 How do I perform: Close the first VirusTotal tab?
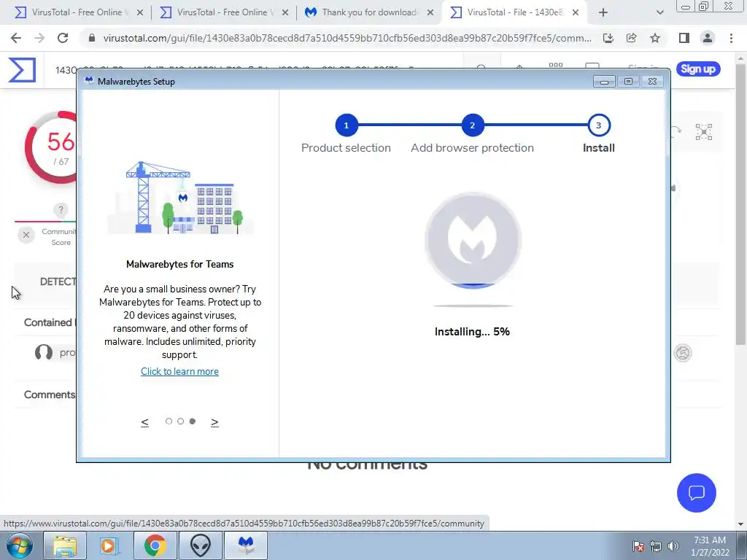[140, 13]
